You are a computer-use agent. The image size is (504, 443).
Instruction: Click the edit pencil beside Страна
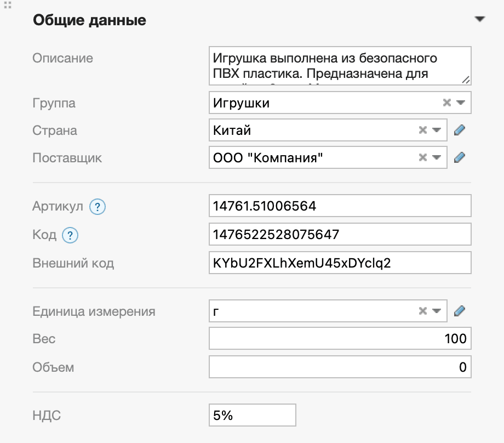tap(460, 130)
